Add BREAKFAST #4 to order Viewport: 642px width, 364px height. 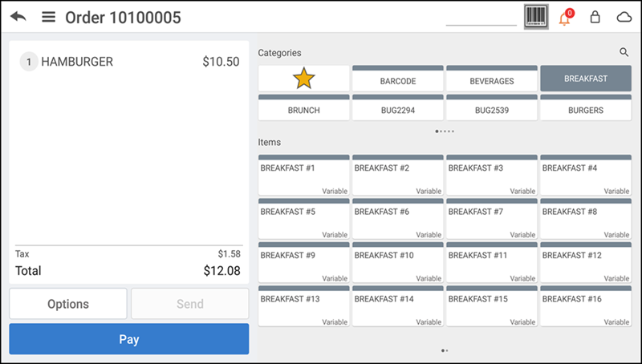click(586, 175)
